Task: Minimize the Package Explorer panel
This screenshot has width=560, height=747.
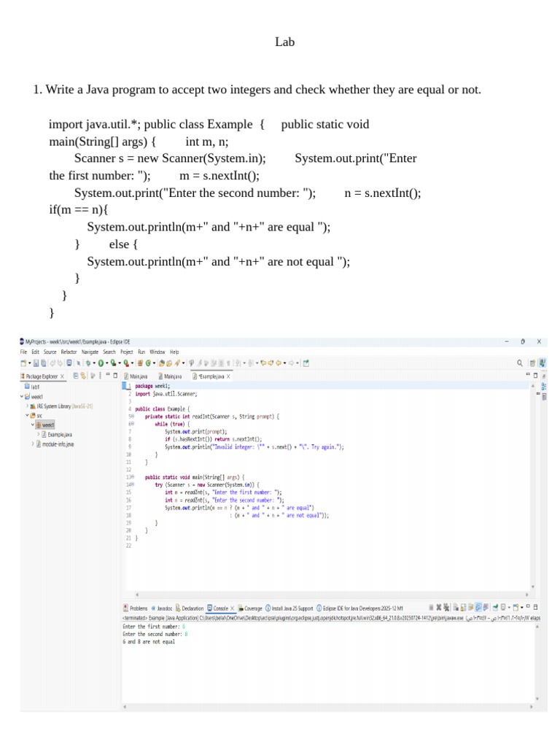Action: point(108,376)
